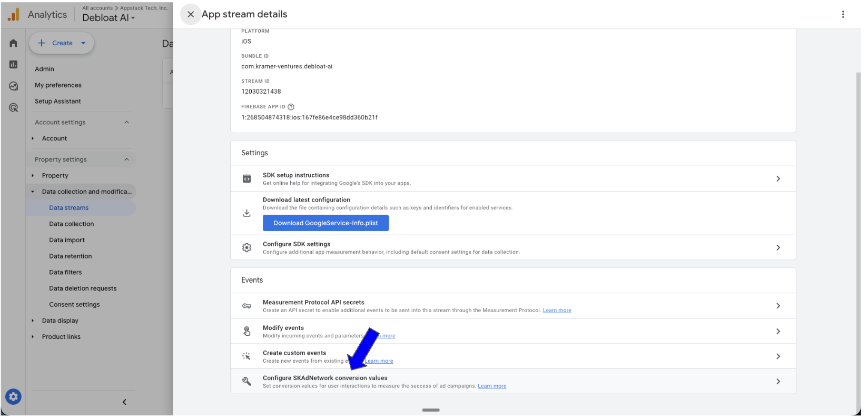This screenshot has width=868, height=420.
Task: Collapse the Property settings section
Action: tap(126, 159)
